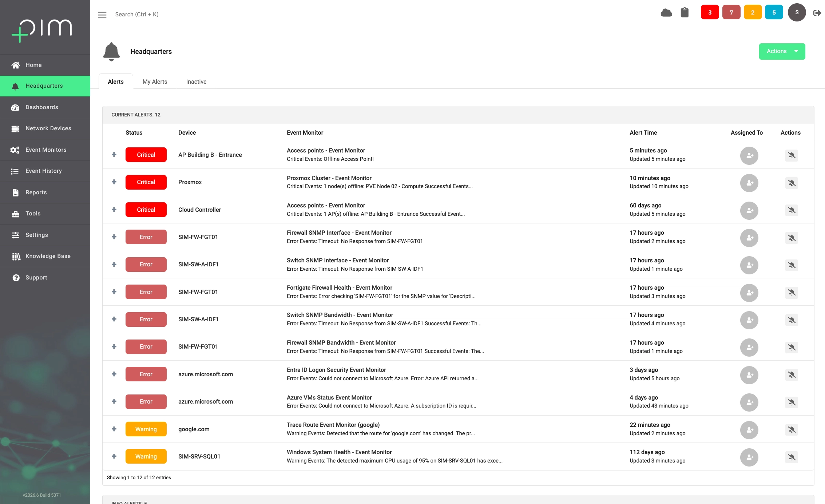
Task: Open the clipboard icon in top bar
Action: [x=685, y=12]
